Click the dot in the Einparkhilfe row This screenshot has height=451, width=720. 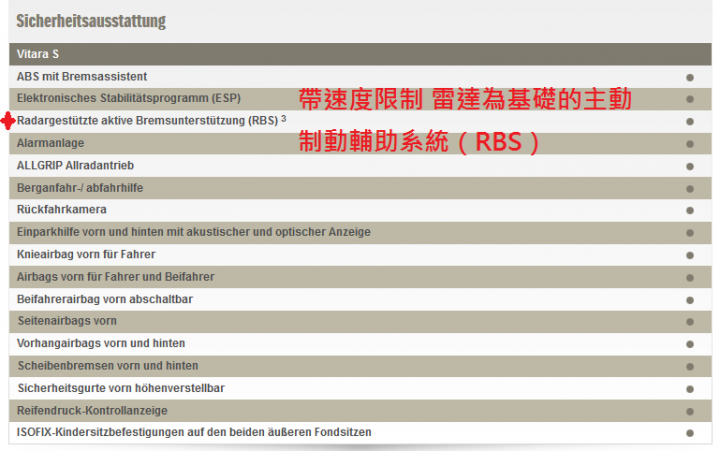click(690, 233)
